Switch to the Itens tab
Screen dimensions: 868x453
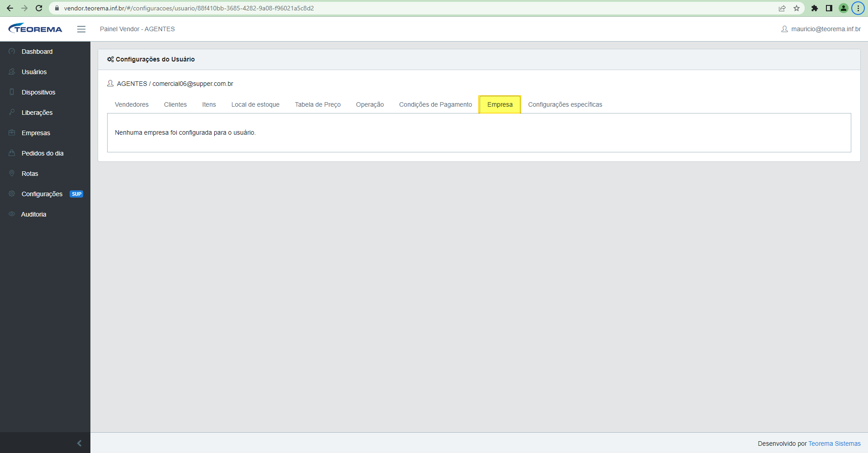pos(209,104)
